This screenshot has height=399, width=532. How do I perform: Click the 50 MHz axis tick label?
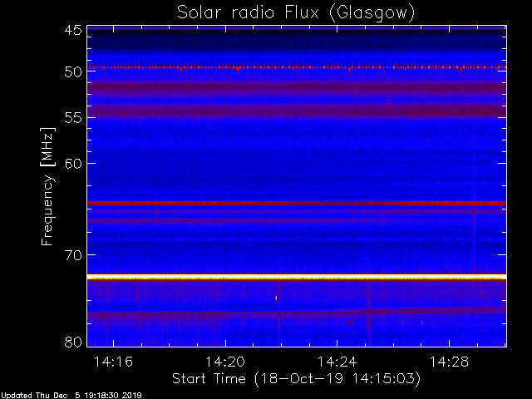click(x=73, y=72)
